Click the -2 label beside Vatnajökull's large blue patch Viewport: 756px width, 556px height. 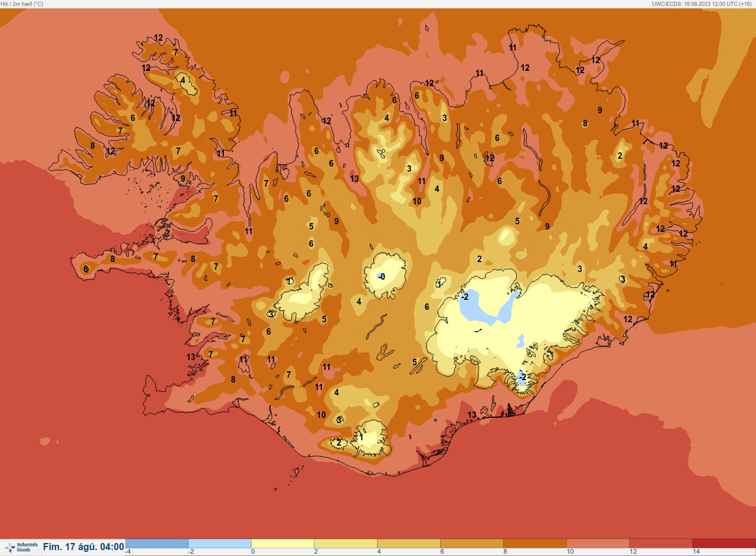465,296
